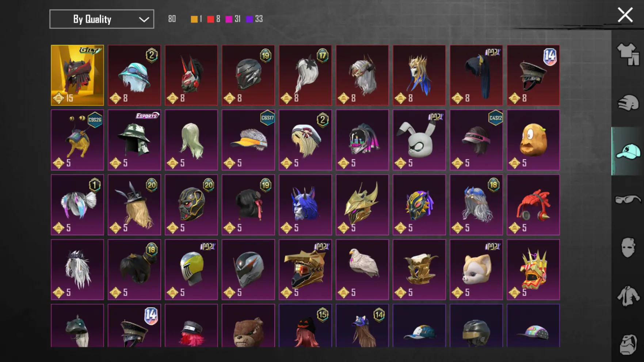Select the Esports camo bucket hat
The height and width of the screenshot is (362, 644).
(134, 140)
